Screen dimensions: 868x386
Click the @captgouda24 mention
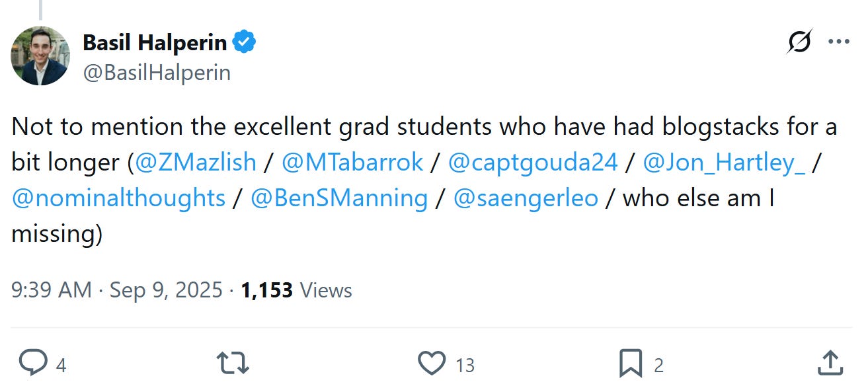[533, 162]
